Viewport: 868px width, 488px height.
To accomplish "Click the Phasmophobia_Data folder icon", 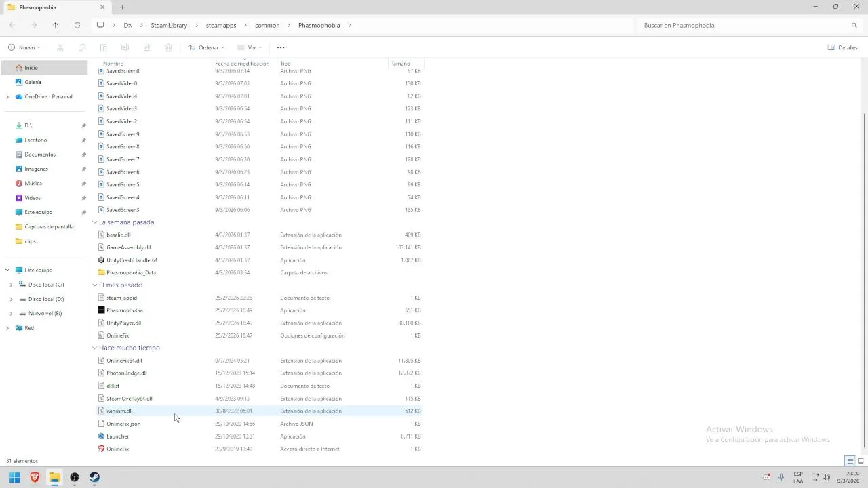I will point(101,272).
